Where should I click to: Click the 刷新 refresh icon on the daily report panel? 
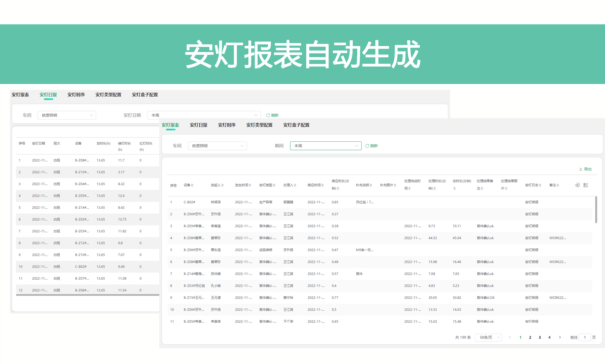click(268, 115)
